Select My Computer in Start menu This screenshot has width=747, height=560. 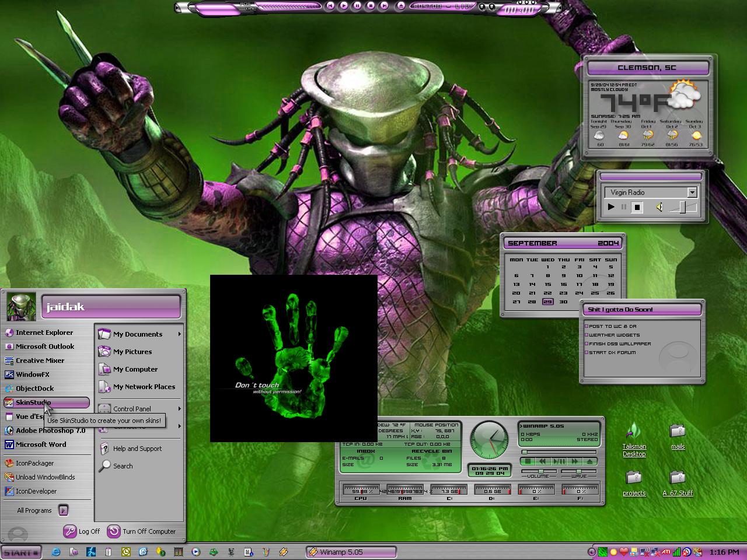(136, 369)
